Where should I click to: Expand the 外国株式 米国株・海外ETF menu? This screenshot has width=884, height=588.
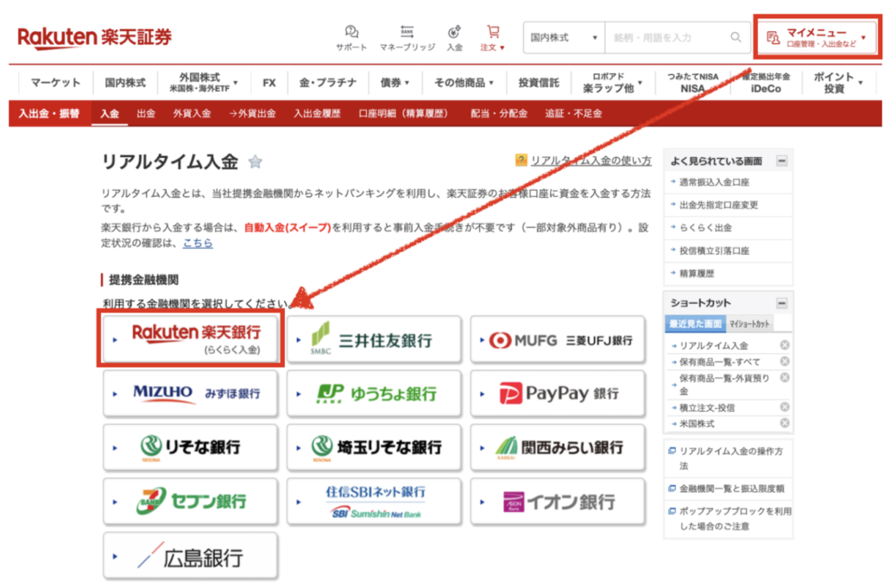click(x=204, y=82)
